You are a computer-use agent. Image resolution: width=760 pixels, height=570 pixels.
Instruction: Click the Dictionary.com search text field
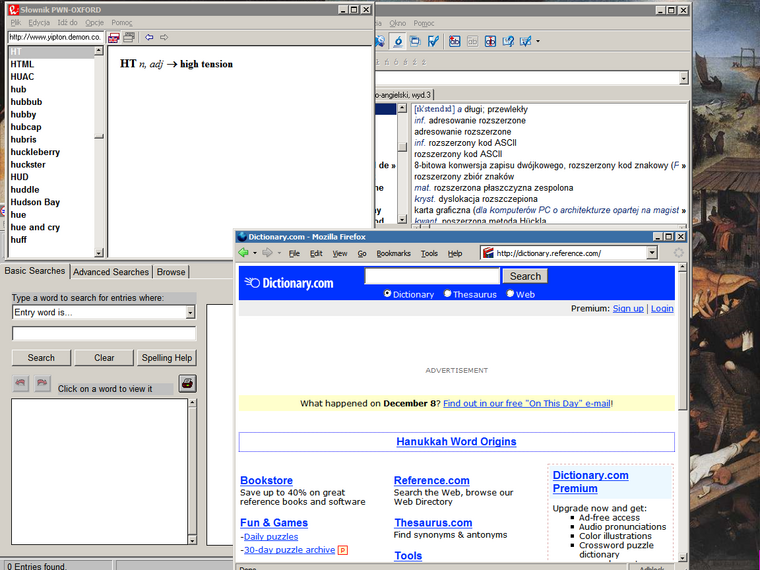432,276
